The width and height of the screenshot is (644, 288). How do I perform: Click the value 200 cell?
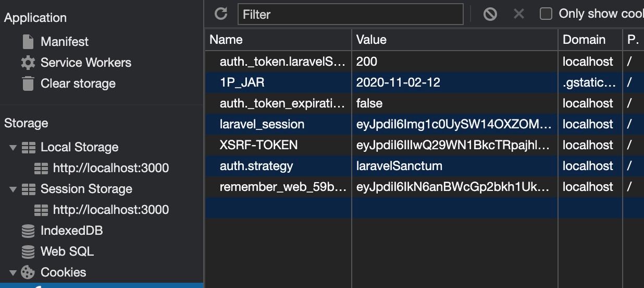[x=455, y=62]
